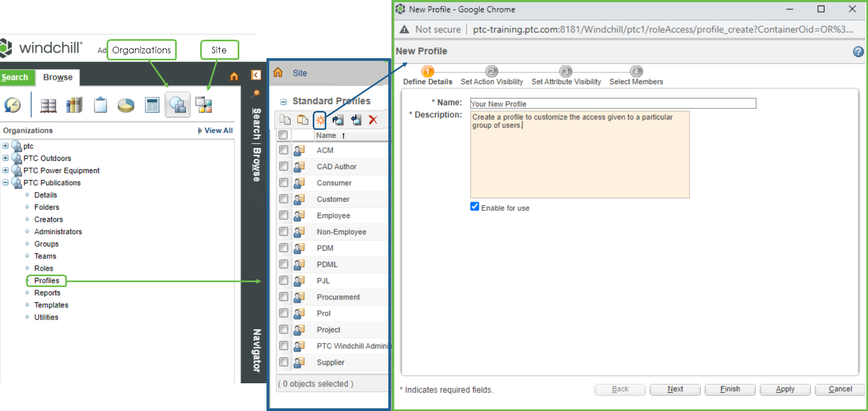Open the Recently Accessed clock icon
The height and width of the screenshot is (411, 868).
tap(13, 104)
